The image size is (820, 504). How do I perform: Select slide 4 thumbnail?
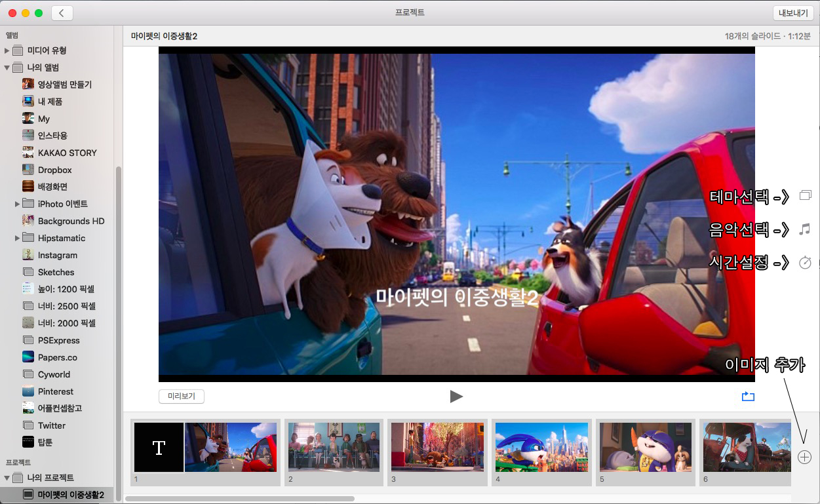[541, 447]
